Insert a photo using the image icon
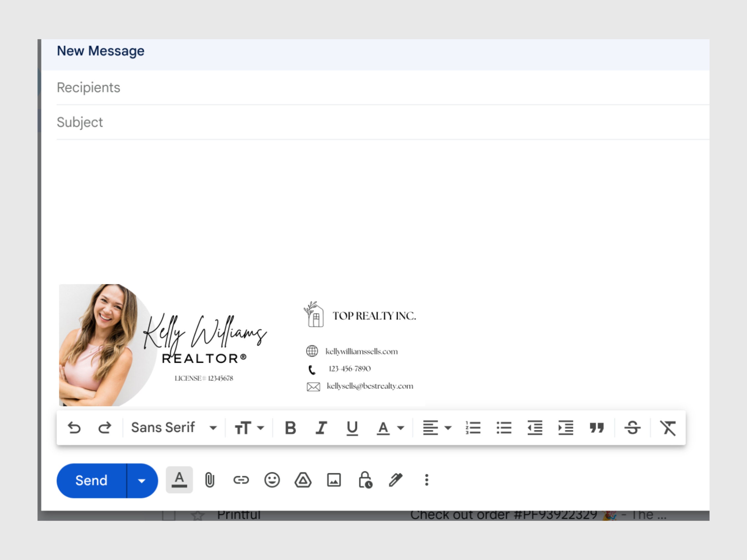 [x=334, y=480]
